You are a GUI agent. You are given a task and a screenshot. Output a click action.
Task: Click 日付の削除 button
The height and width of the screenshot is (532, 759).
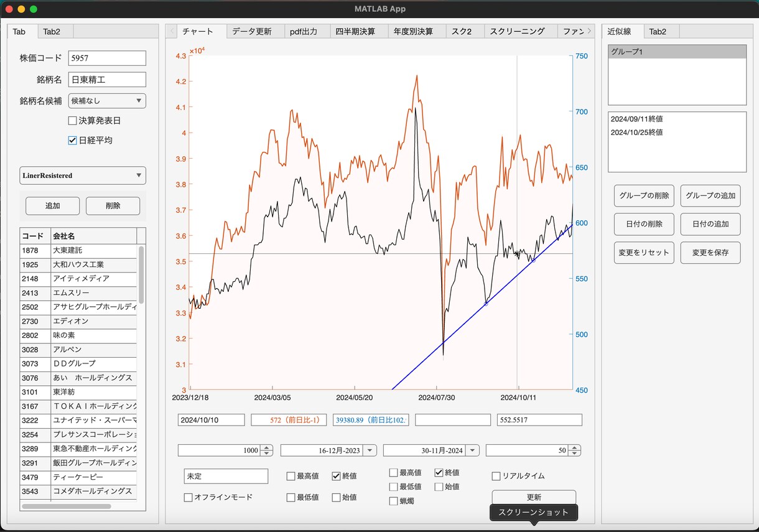(644, 224)
